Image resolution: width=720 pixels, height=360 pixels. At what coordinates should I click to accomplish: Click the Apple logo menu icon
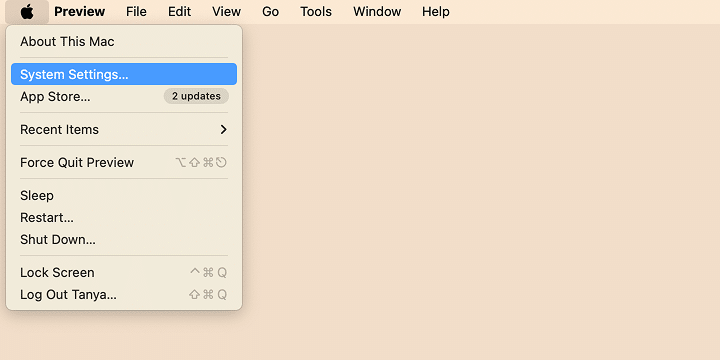(x=27, y=11)
